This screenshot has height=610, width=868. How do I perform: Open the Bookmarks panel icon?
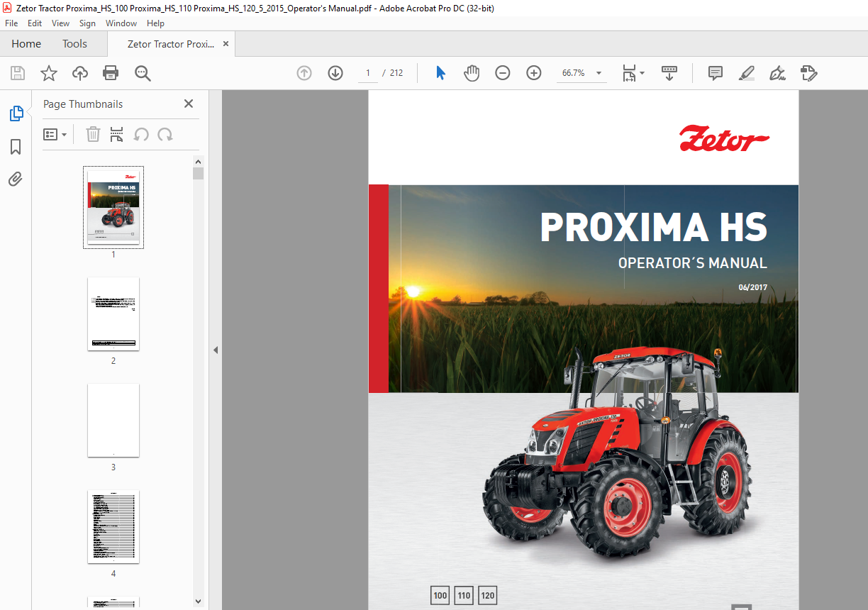tap(16, 147)
